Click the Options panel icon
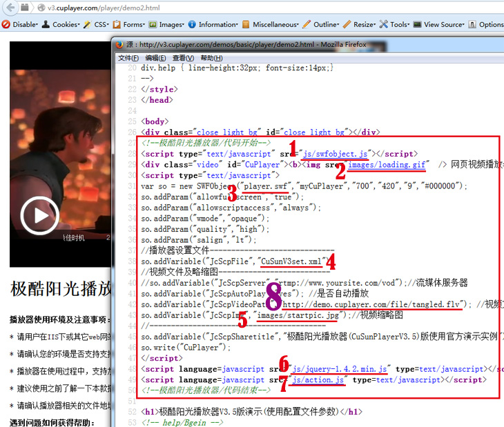 click(472, 24)
